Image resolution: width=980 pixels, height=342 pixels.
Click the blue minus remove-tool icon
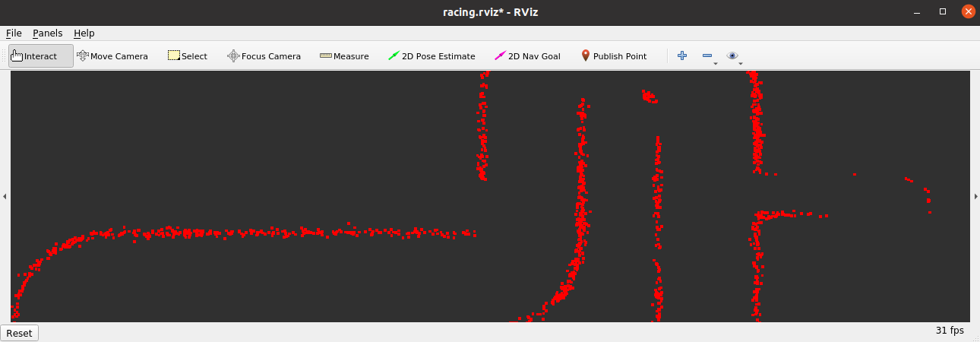pyautogui.click(x=707, y=55)
